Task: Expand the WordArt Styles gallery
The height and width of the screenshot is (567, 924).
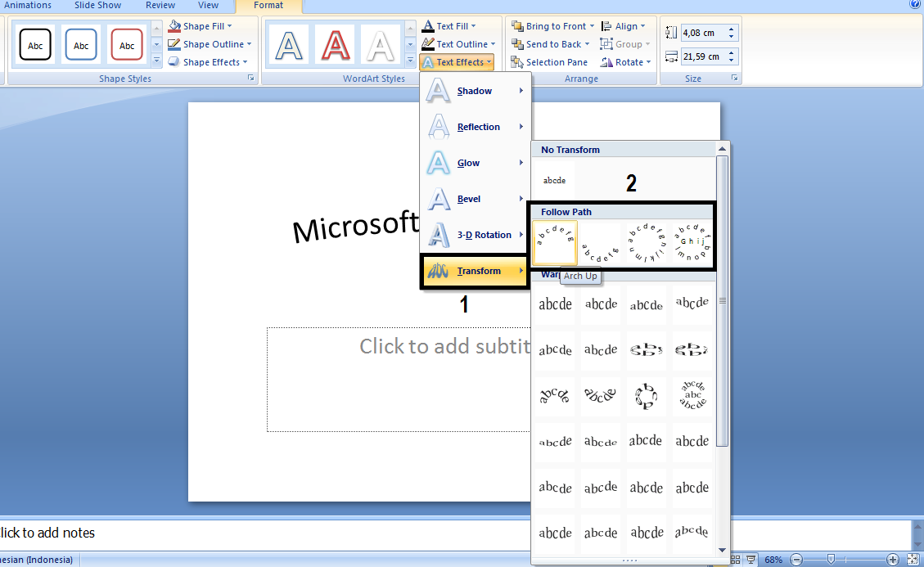Action: pos(410,60)
